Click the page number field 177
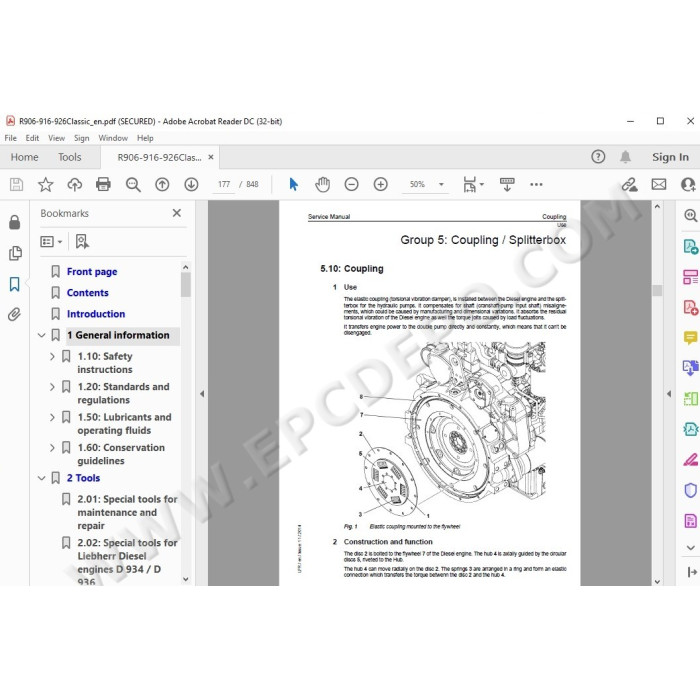This screenshot has width=700, height=700. click(224, 184)
